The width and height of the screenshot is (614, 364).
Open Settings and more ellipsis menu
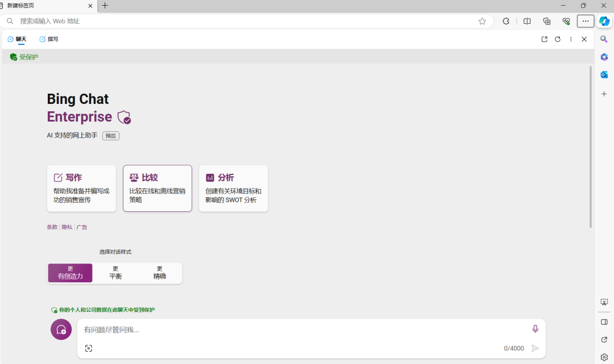586,21
